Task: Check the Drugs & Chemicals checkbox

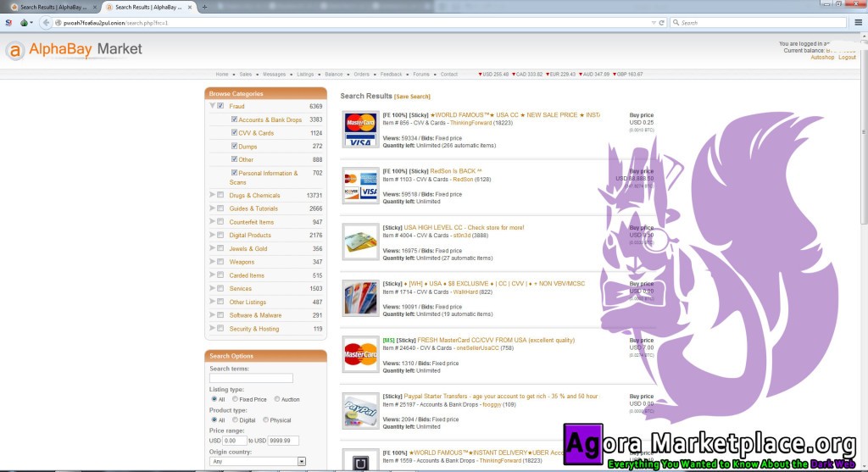Action: 220,195
